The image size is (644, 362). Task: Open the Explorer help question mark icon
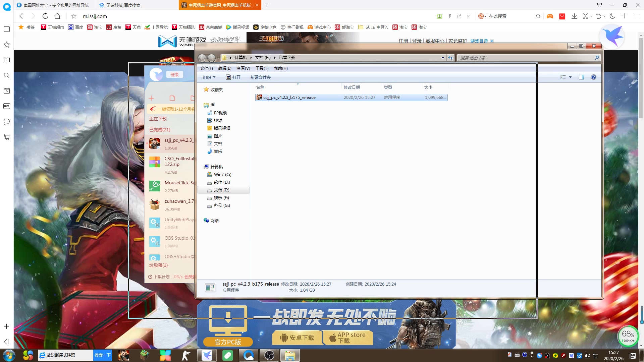(x=593, y=77)
